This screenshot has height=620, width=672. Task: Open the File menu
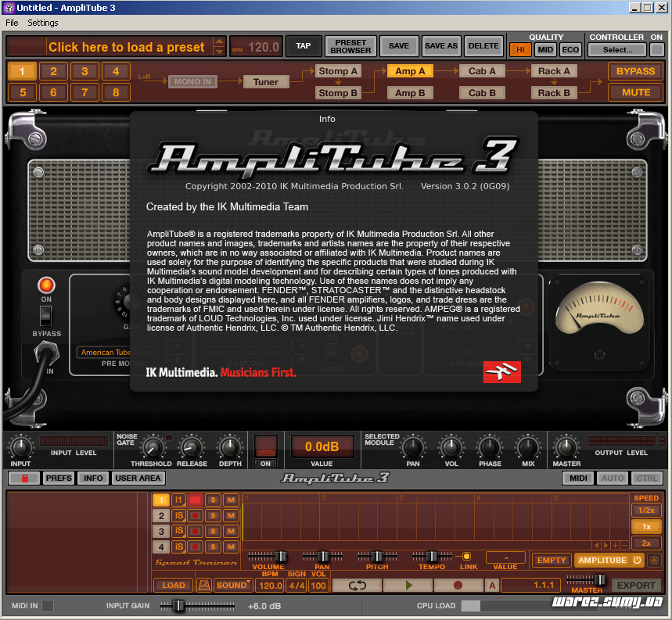(x=12, y=23)
